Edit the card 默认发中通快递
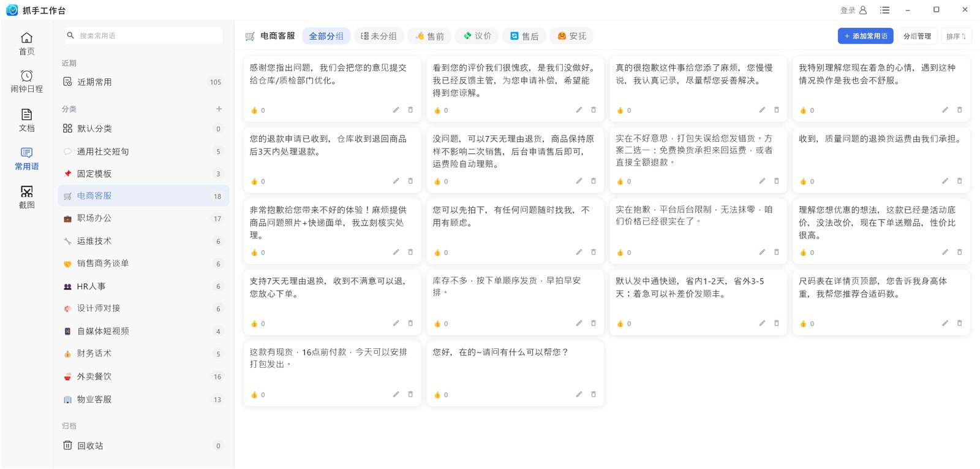 762,323
